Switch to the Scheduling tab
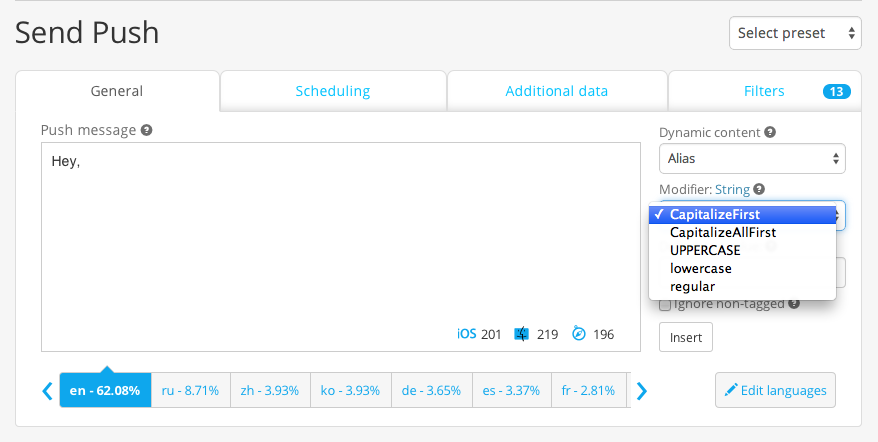878x442 pixels. click(x=333, y=91)
